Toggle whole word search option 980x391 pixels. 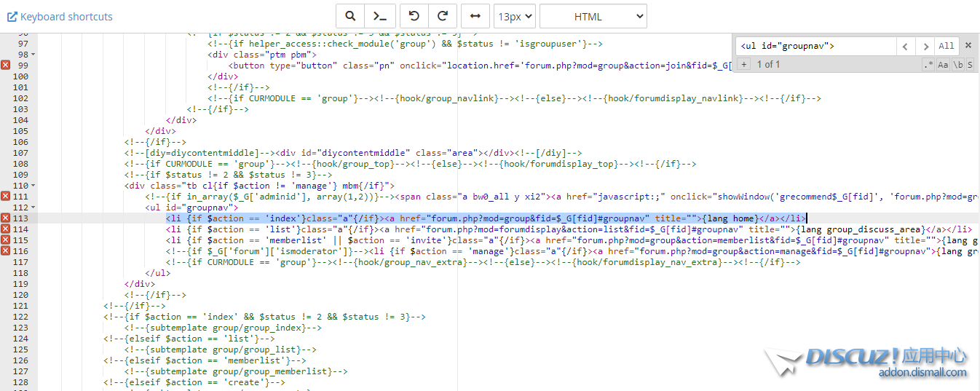coord(957,65)
